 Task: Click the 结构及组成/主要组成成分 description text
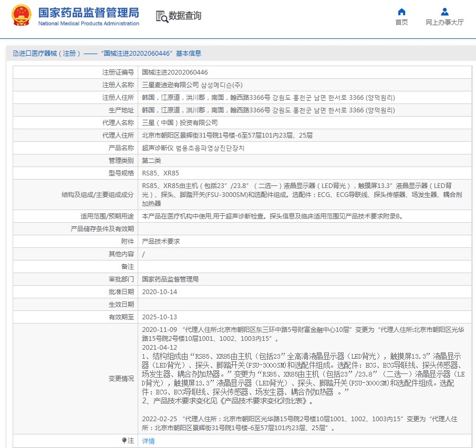[x=302, y=194]
